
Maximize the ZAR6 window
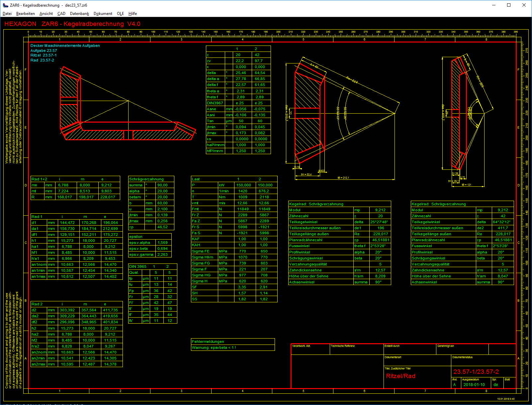[x=508, y=5]
